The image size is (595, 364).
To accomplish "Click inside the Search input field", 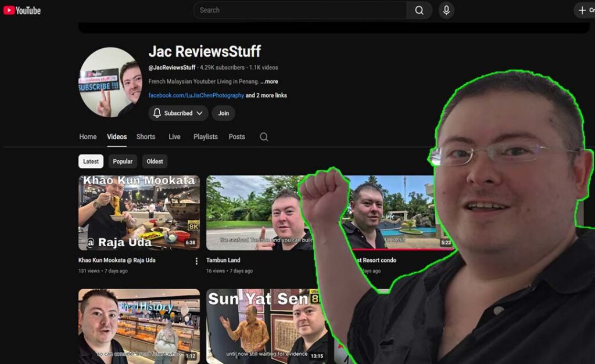I will pyautogui.click(x=299, y=10).
